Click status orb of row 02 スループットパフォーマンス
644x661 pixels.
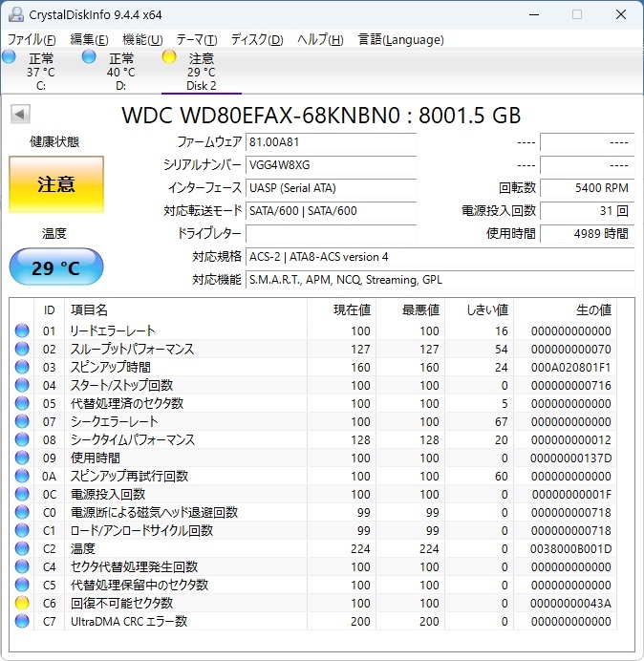[22, 349]
